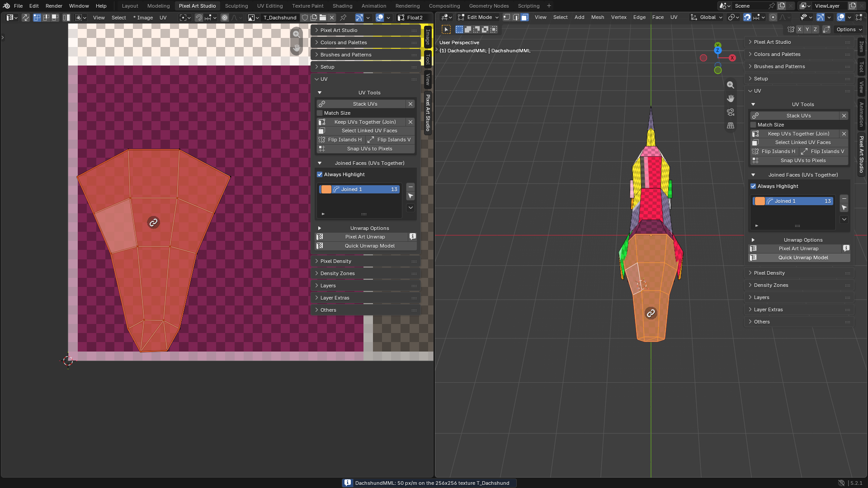This screenshot has width=868, height=488.
Task: Click orange color swatch of Joined 1, left panel
Action: (x=326, y=189)
